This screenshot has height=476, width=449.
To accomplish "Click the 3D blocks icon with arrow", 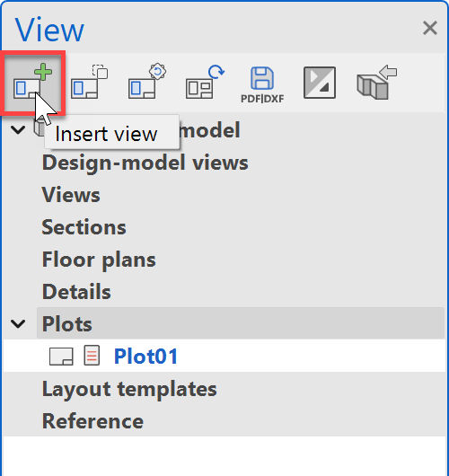I will pyautogui.click(x=377, y=82).
